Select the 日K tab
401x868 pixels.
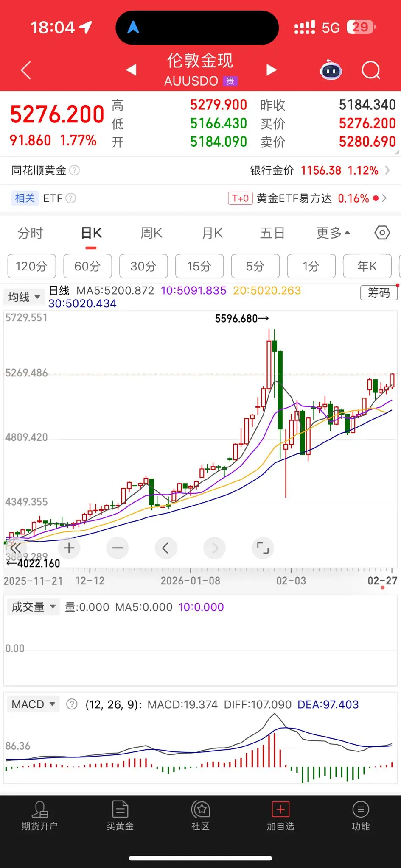[91, 233]
